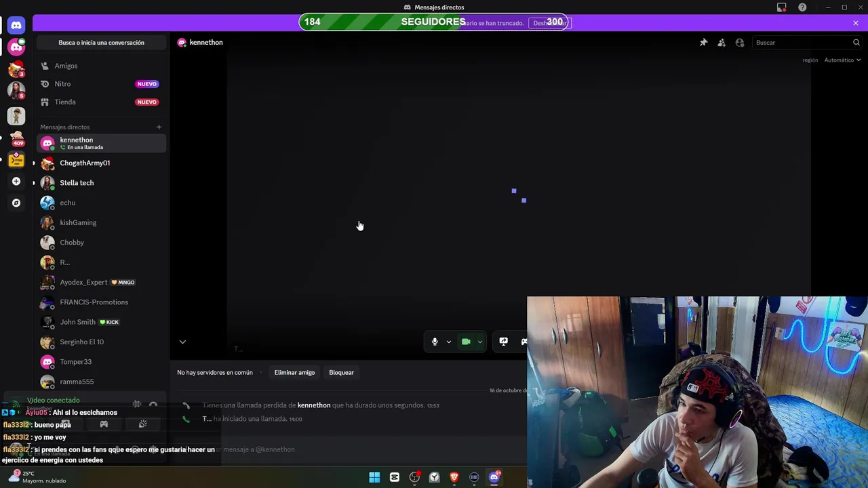This screenshot has height=488, width=868.
Task: Select kennethon direct message
Action: pyautogui.click(x=101, y=143)
